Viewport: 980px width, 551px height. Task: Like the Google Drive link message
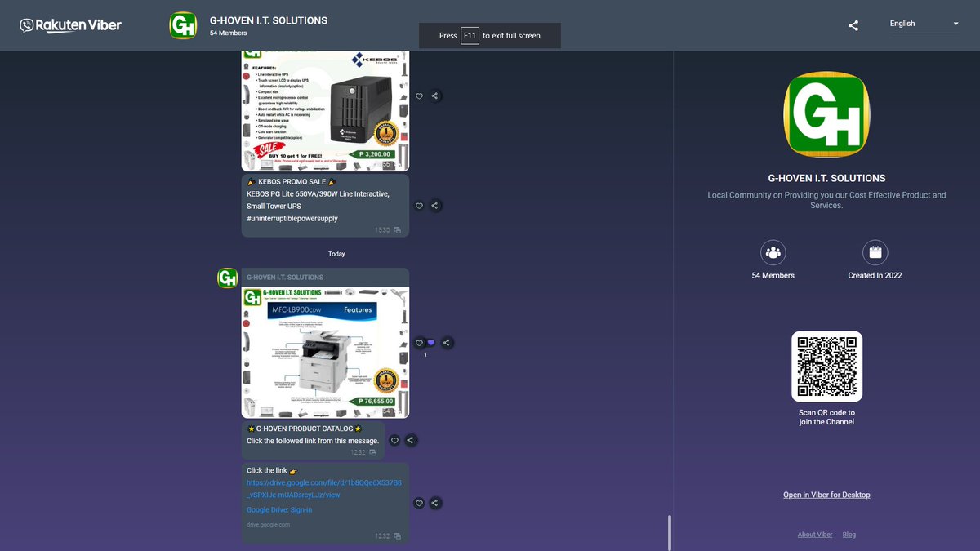click(420, 503)
